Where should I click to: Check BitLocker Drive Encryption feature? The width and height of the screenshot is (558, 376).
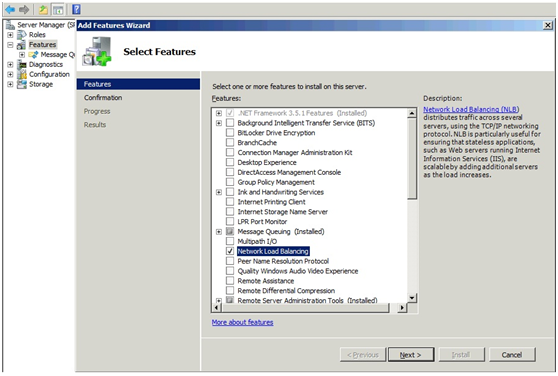click(x=230, y=133)
